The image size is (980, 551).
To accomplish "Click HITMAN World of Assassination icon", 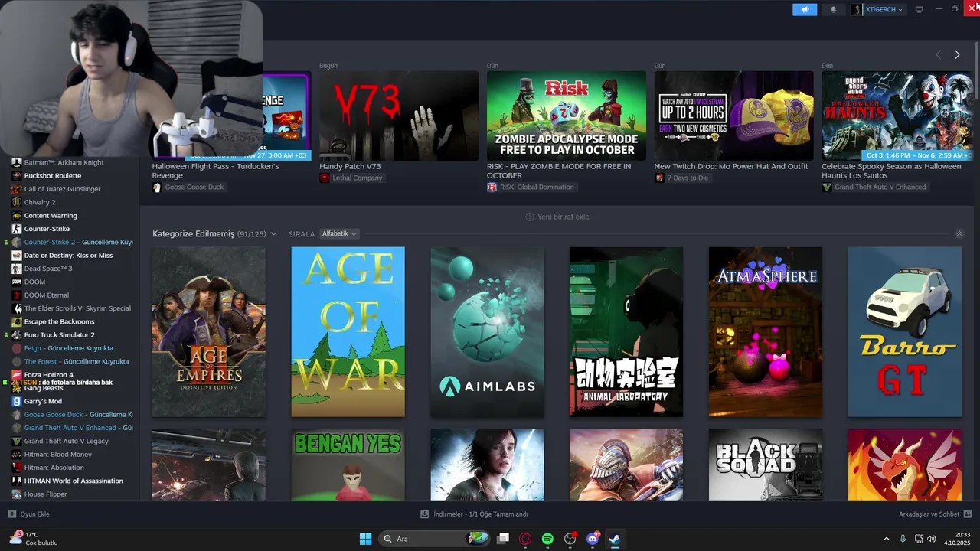I will click(17, 481).
